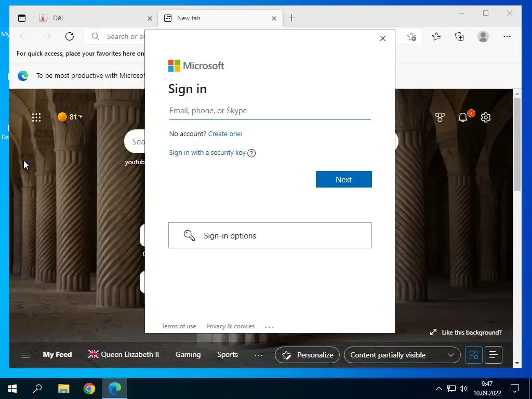Select the New tab tab
532x399 pixels.
220,18
